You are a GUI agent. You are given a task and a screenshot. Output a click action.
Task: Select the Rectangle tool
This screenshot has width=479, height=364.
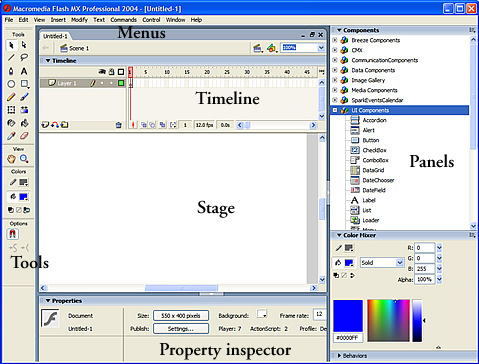click(24, 84)
